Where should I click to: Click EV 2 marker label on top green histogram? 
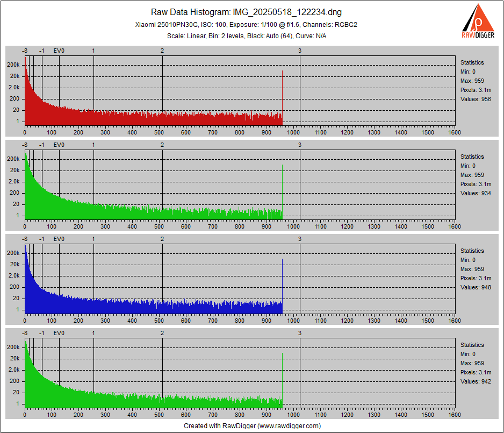[162, 145]
